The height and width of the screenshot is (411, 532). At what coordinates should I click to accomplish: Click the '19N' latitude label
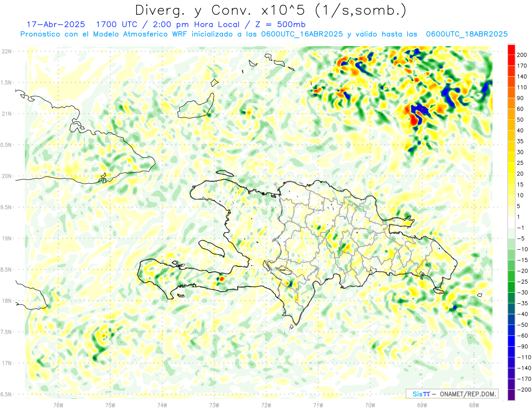click(x=6, y=239)
